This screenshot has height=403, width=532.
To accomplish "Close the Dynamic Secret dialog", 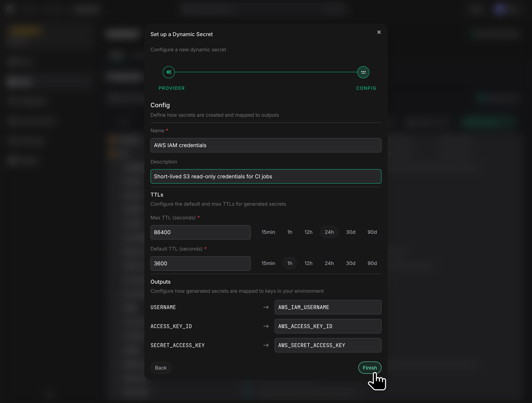I will [x=379, y=32].
